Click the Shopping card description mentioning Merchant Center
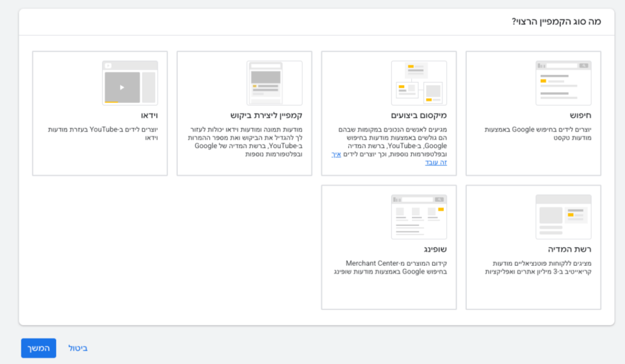 pos(390,267)
